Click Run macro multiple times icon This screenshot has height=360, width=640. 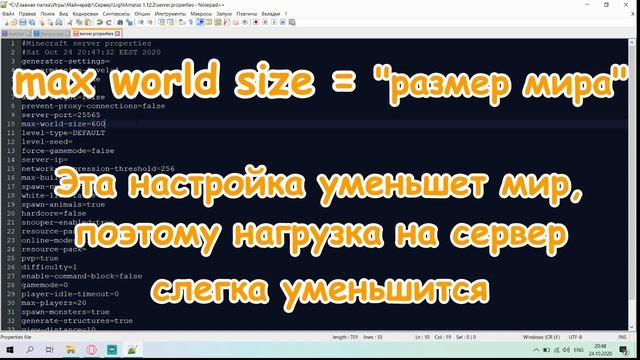coord(283,22)
